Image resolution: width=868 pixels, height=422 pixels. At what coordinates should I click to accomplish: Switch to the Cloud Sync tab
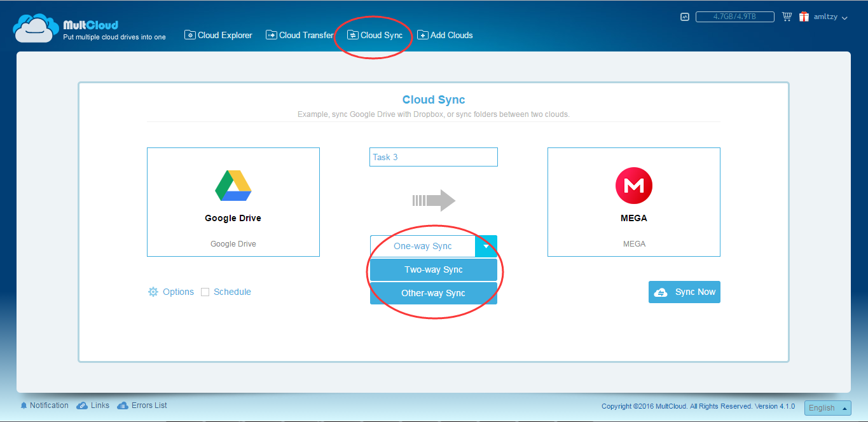click(375, 35)
